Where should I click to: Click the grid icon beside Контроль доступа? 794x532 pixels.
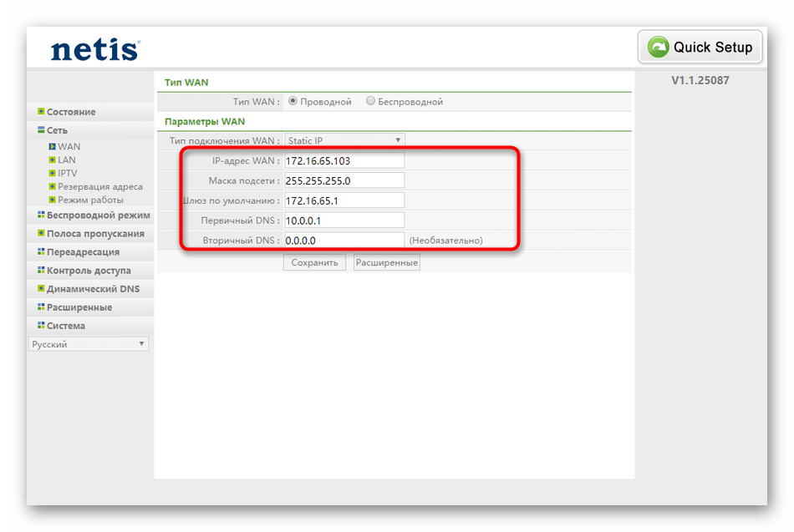41,270
